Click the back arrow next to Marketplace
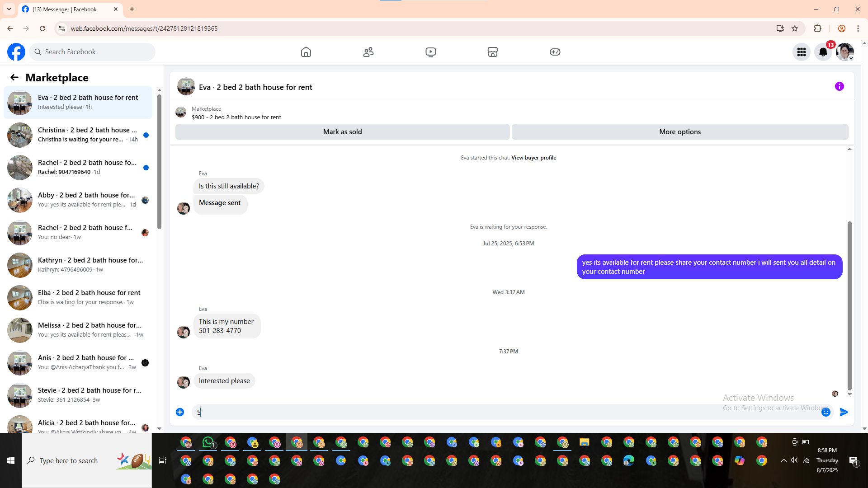Viewport: 868px width, 488px height. coord(14,78)
